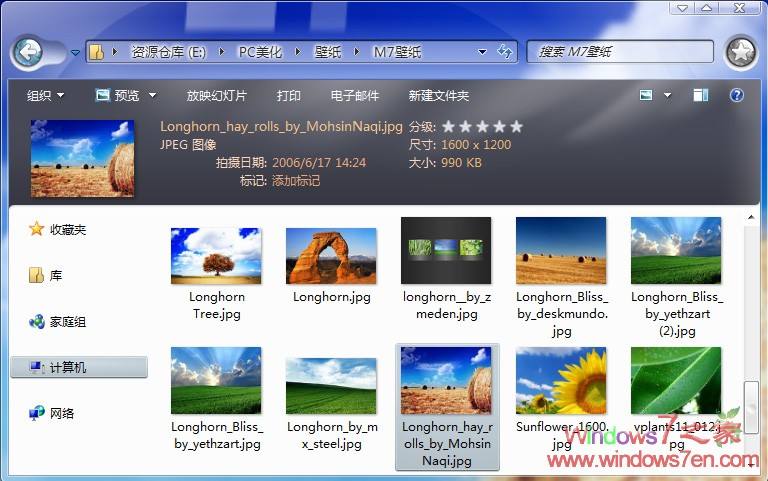Click the change view icon
Image resolution: width=768 pixels, height=481 pixels.
646,95
